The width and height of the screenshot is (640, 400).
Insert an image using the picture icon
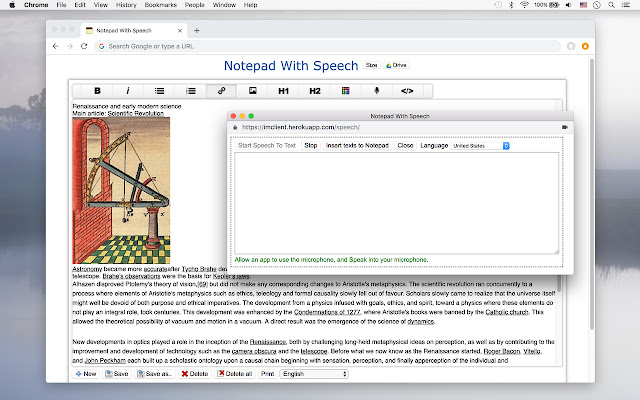click(253, 91)
